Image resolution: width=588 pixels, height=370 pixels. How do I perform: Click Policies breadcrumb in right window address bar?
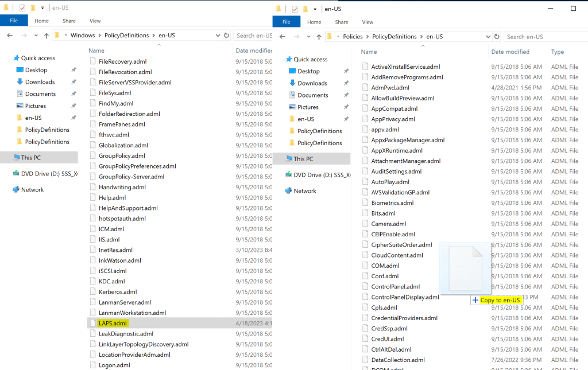coord(353,37)
